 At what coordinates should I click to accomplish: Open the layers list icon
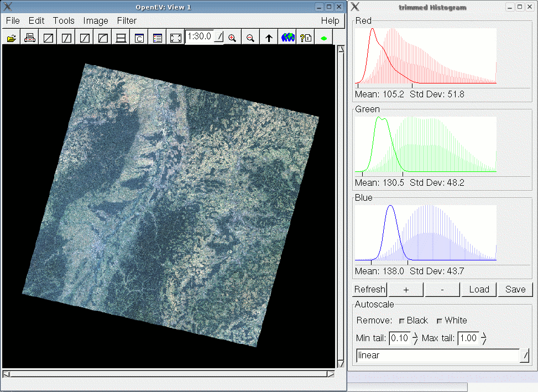point(158,38)
